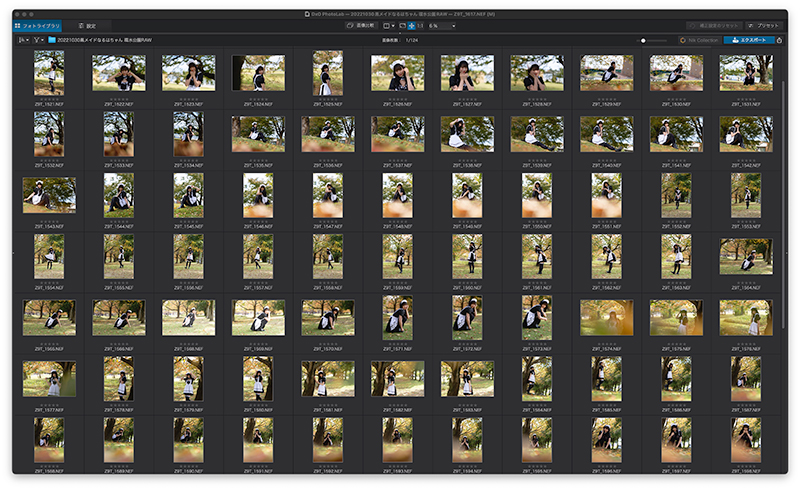
Task: Open the 6% zoom level dropdown
Action: [x=442, y=26]
